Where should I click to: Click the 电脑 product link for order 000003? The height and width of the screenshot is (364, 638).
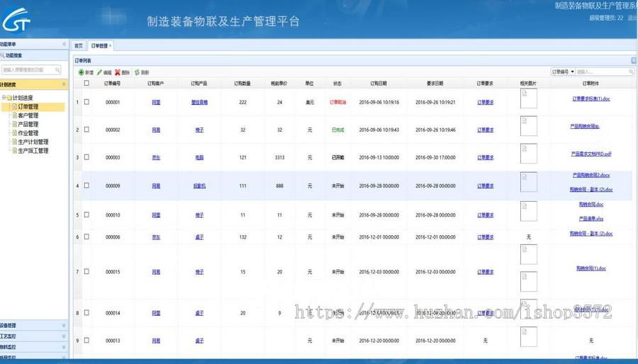click(x=199, y=158)
